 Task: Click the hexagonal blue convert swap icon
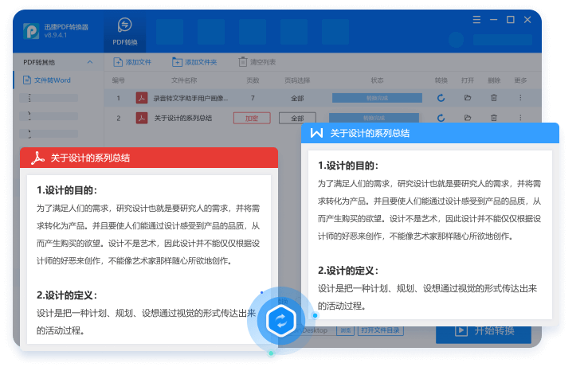pos(281,320)
